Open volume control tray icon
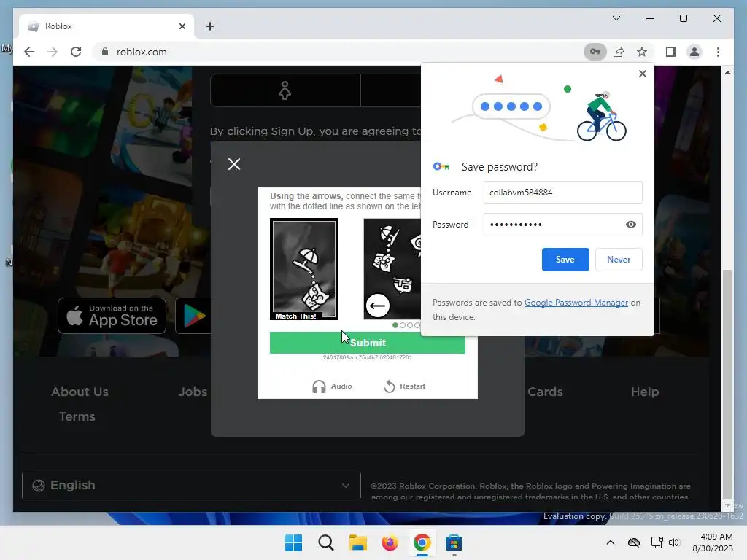This screenshot has width=747, height=560. coord(673,542)
